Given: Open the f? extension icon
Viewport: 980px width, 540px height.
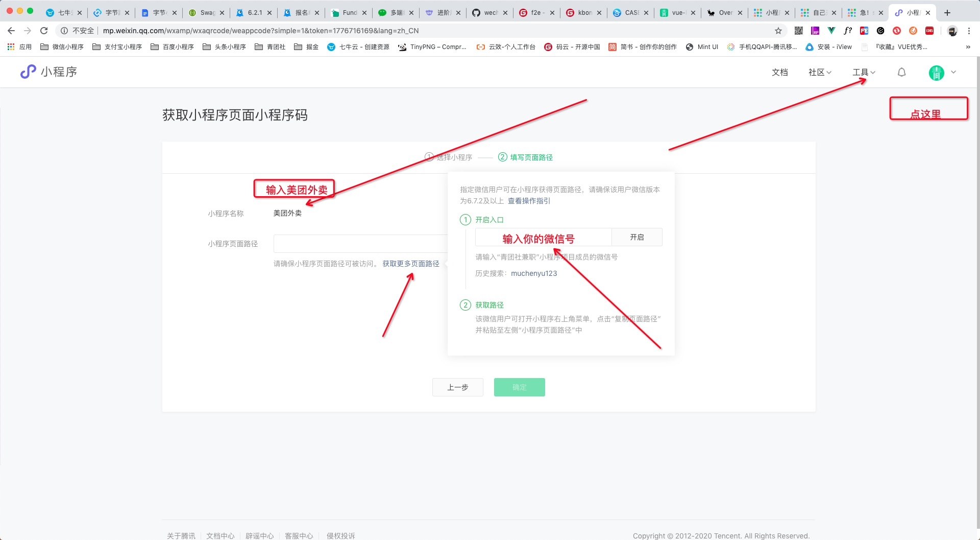Looking at the screenshot, I should tap(848, 31).
